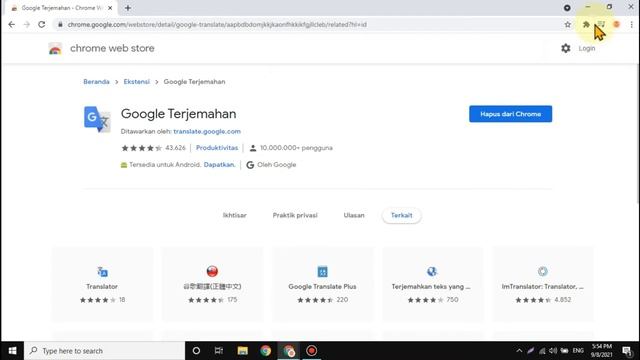The image size is (640, 360).
Task: Show hidden system tray icons
Action: click(519, 351)
